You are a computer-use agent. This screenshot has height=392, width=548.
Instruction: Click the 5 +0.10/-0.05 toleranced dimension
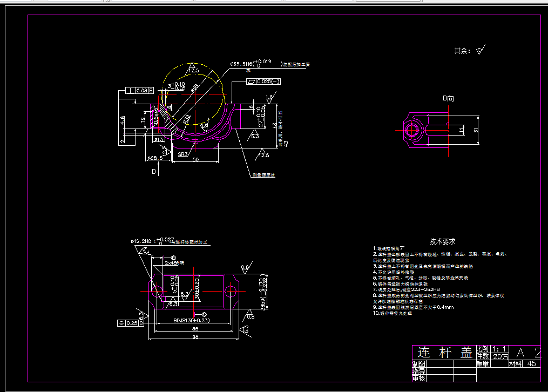(x=174, y=285)
